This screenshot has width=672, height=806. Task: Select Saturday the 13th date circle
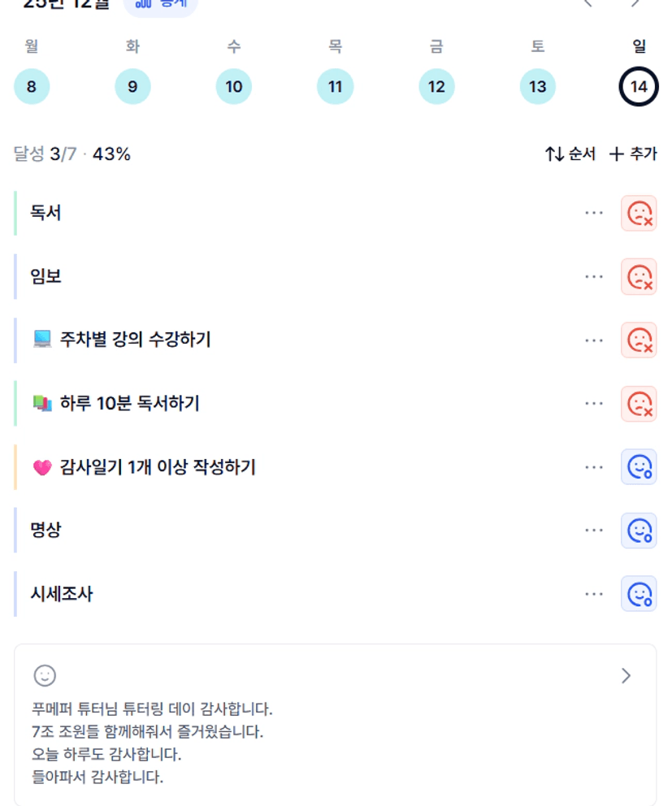pyautogui.click(x=538, y=87)
